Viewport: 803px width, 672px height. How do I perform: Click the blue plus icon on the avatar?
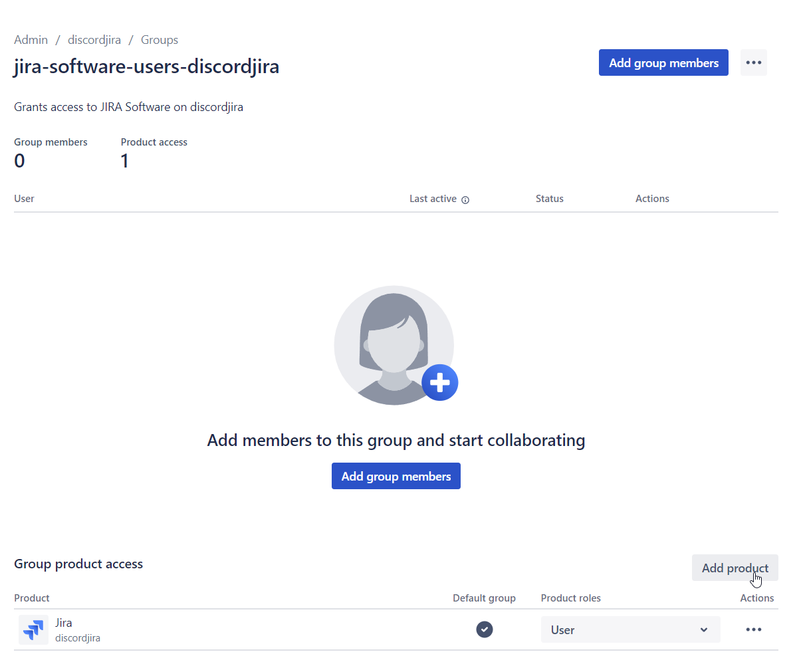439,382
